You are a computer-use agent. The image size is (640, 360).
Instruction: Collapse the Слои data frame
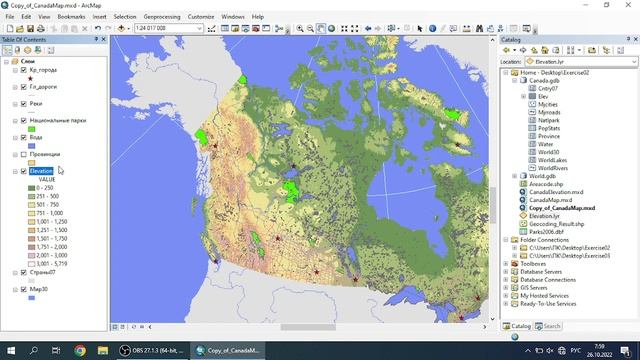pyautogui.click(x=6, y=62)
